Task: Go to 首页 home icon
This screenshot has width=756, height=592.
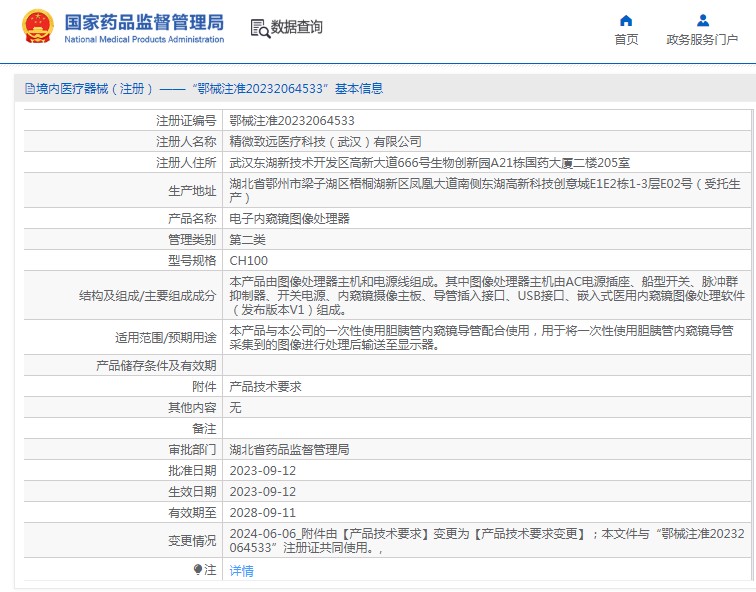Action: click(626, 20)
